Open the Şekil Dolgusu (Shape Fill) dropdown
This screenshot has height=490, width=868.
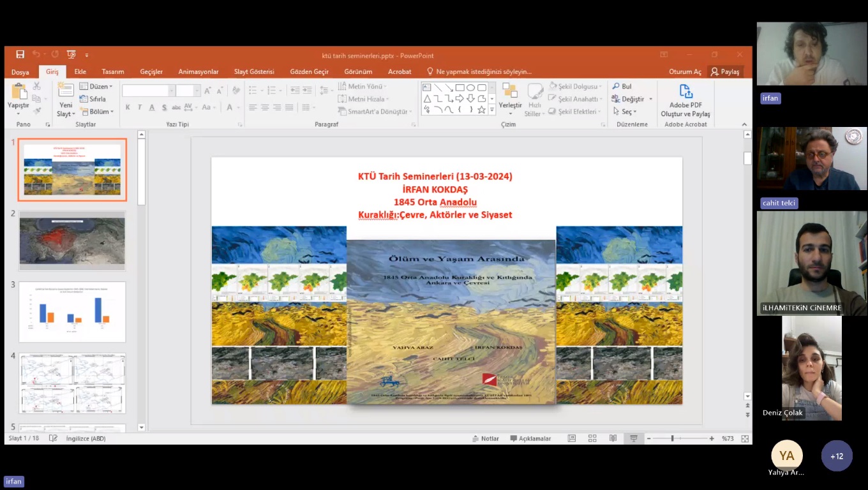click(575, 86)
